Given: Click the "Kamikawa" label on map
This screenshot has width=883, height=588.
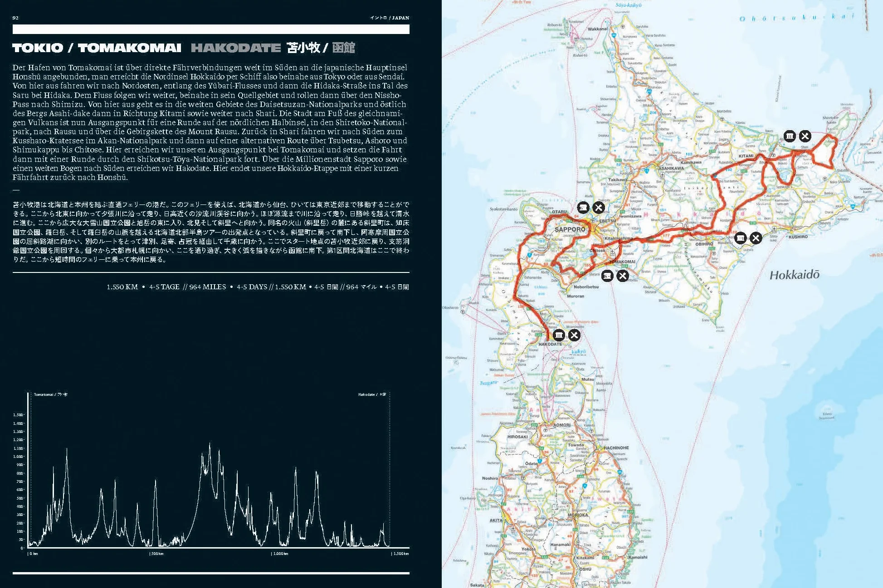Looking at the screenshot, I should (691, 162).
